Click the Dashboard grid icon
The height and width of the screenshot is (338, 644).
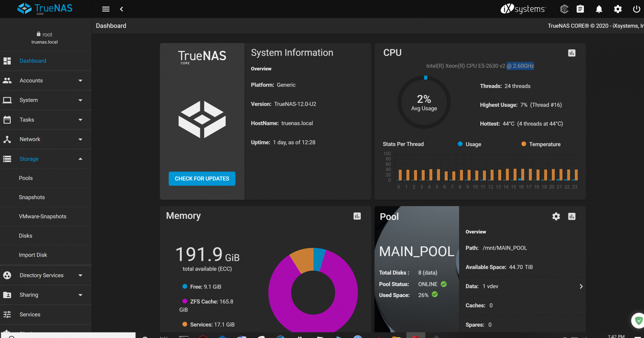tap(7, 61)
